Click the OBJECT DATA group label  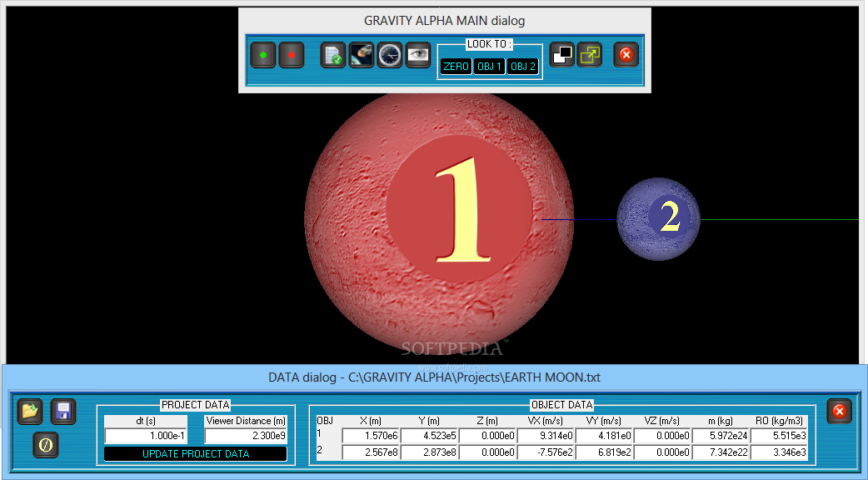(562, 405)
